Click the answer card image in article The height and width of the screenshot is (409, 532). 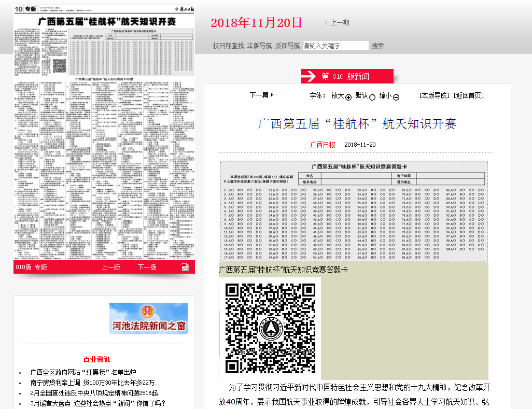354,210
